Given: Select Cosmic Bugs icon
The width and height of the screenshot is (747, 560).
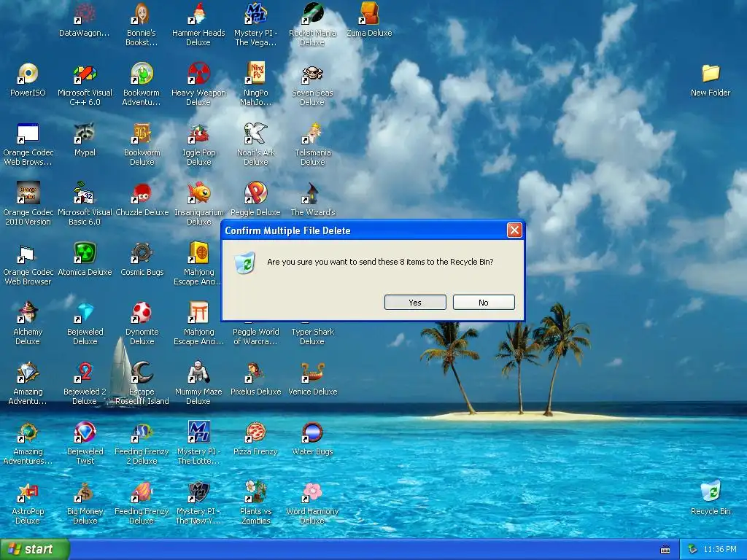Looking at the screenshot, I should click(x=142, y=259).
